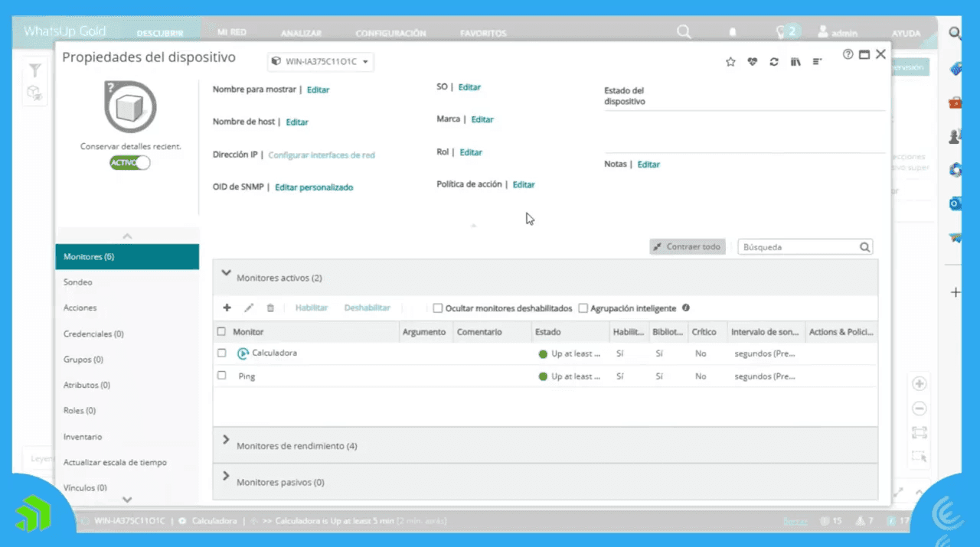Screen dimensions: 980x547
Task: Click the Calculadora monitor type icon
Action: click(243, 353)
